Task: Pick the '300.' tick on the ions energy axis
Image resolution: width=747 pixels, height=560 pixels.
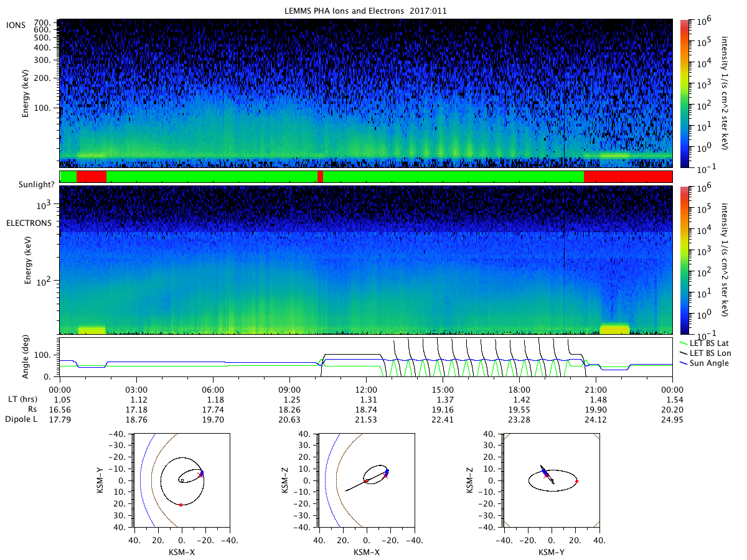Action: click(x=44, y=60)
